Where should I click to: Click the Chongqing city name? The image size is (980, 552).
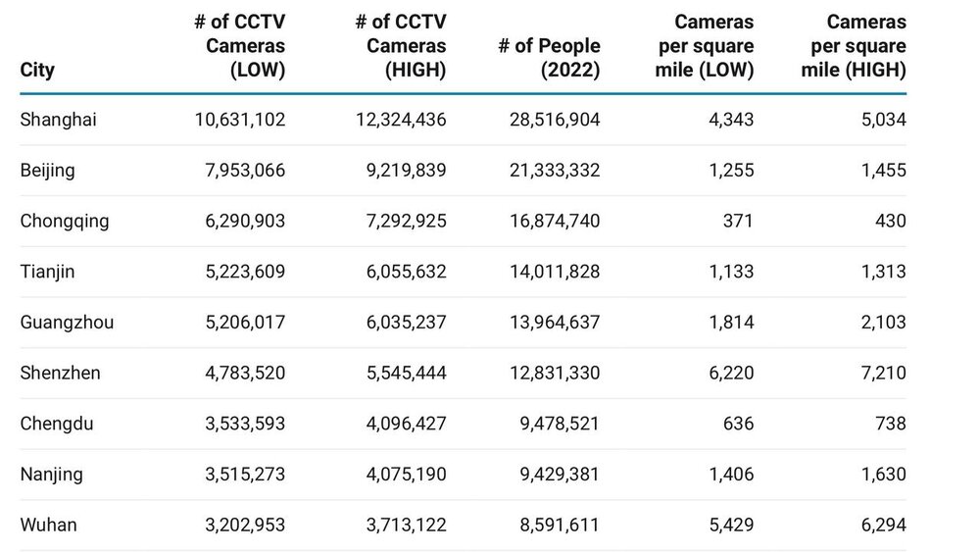[x=65, y=221]
